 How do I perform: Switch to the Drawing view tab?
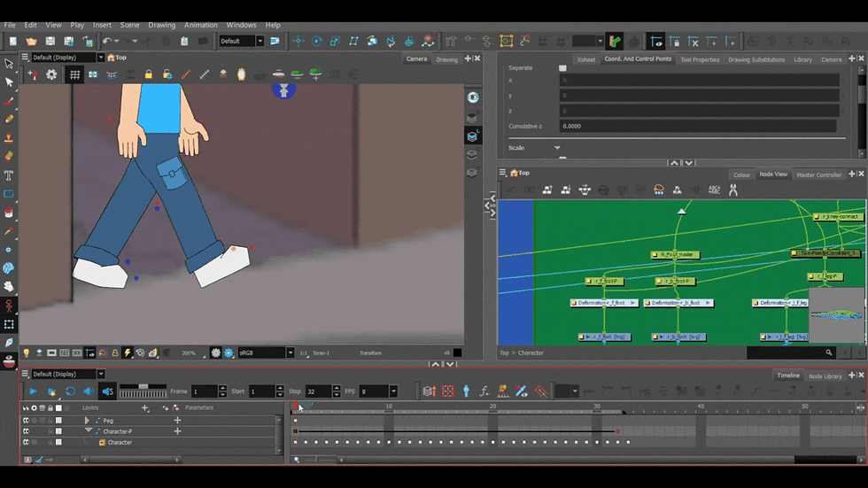pyautogui.click(x=446, y=59)
